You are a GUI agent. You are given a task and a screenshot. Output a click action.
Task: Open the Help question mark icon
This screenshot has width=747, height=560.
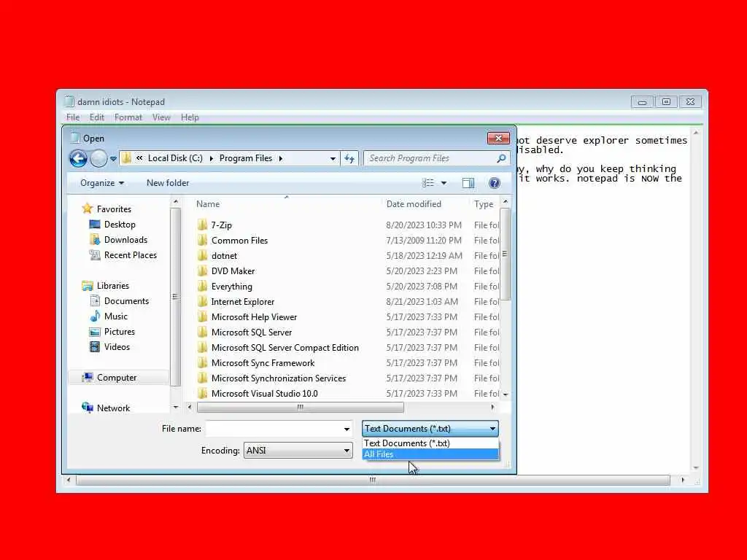(x=495, y=183)
